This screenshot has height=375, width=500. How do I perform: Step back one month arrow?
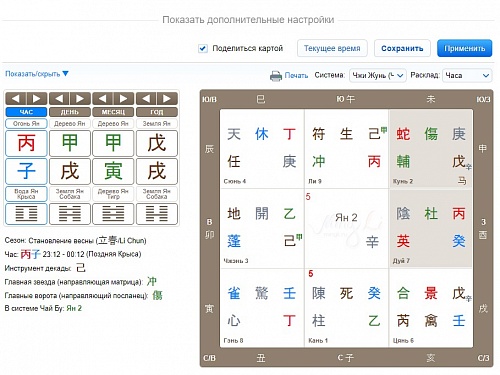[103, 99]
